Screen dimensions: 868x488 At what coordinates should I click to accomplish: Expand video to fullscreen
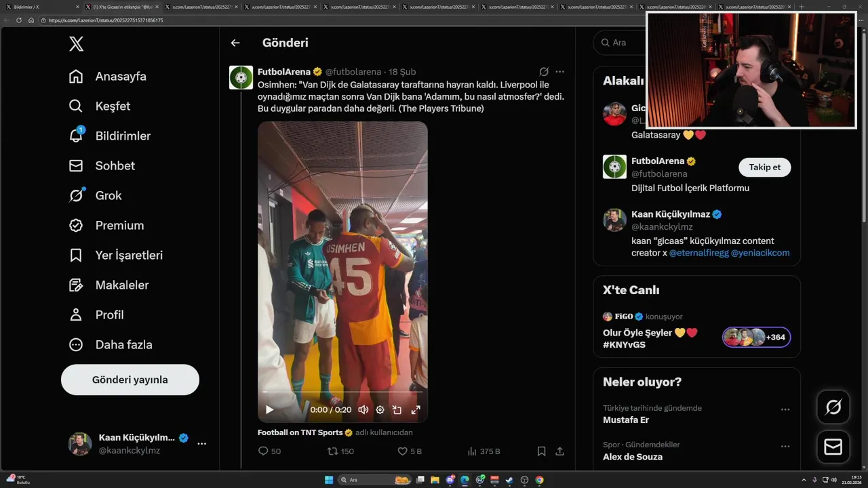pyautogui.click(x=416, y=409)
